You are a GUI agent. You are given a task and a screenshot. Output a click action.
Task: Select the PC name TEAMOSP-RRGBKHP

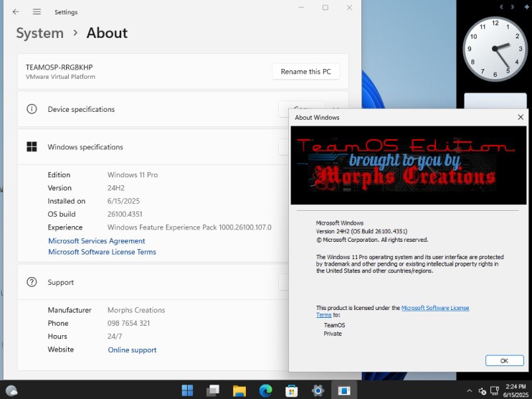[59, 67]
